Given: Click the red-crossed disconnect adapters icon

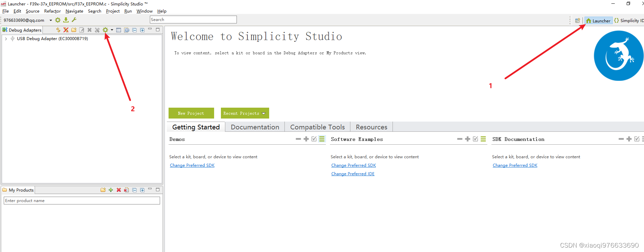Looking at the screenshot, I should [66, 30].
